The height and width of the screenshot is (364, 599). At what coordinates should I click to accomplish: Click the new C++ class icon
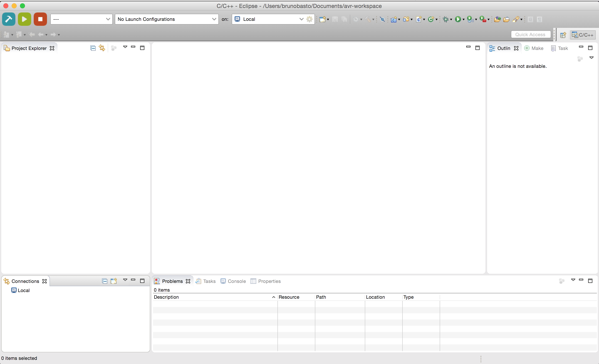(x=431, y=19)
